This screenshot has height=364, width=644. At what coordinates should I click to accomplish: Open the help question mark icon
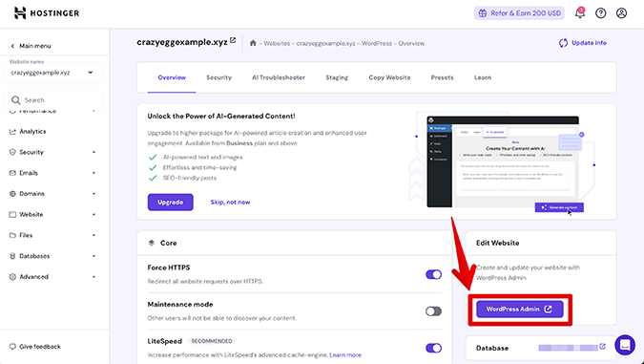(600, 13)
